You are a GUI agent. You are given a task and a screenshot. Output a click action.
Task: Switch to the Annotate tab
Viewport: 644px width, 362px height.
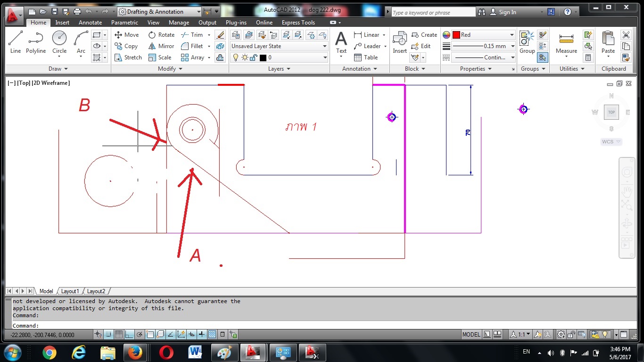tap(90, 23)
